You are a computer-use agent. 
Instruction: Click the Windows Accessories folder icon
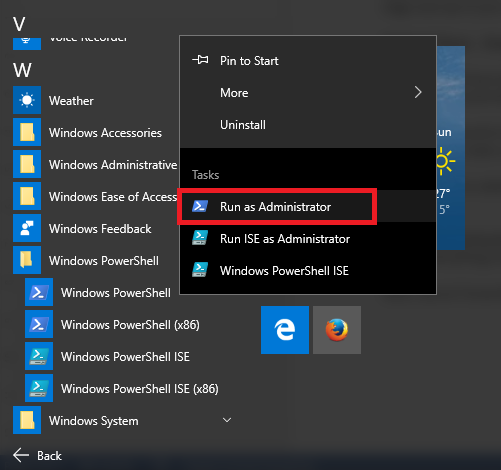[27, 132]
